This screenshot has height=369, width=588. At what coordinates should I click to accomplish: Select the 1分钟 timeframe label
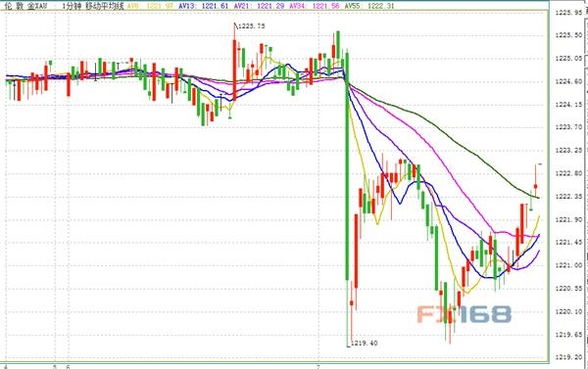(x=72, y=6)
